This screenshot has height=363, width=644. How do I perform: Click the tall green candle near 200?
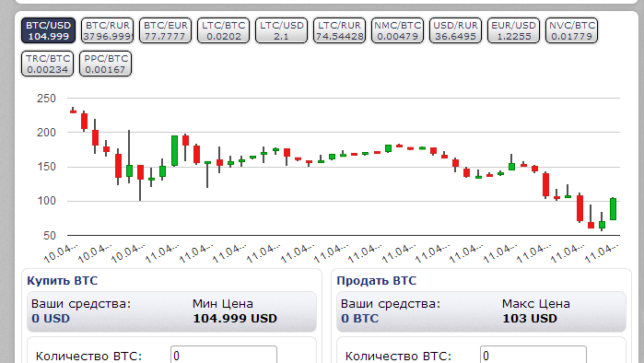pyautogui.click(x=174, y=151)
